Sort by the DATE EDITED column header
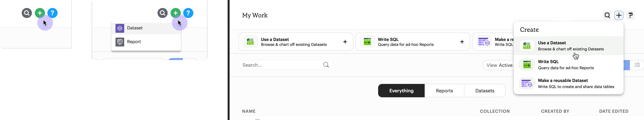Screen dimensions: 644x120 tap(614, 111)
